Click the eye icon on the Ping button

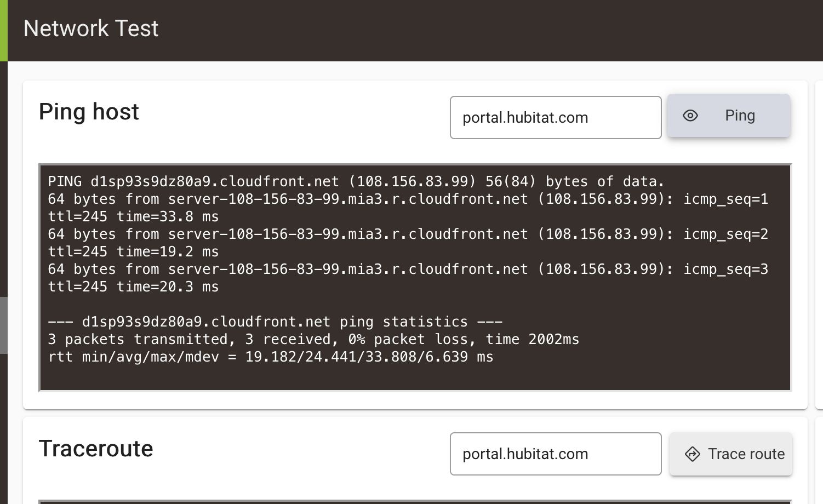coord(690,116)
